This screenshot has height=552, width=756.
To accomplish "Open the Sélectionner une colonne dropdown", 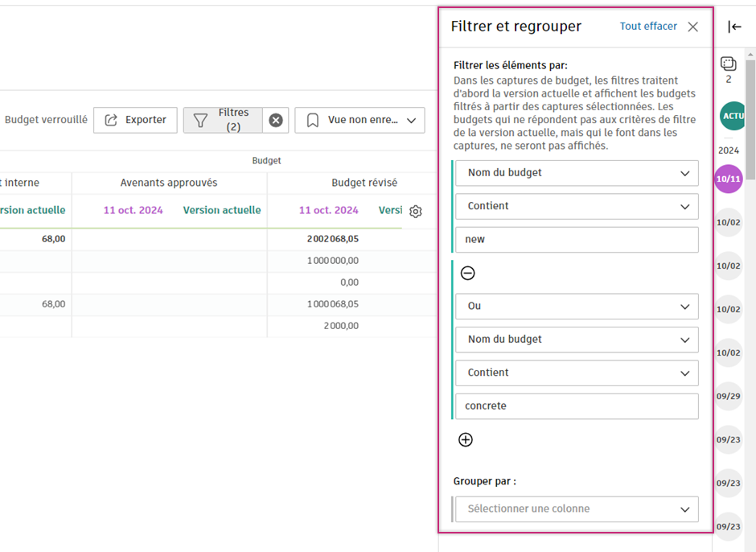I will [x=576, y=509].
